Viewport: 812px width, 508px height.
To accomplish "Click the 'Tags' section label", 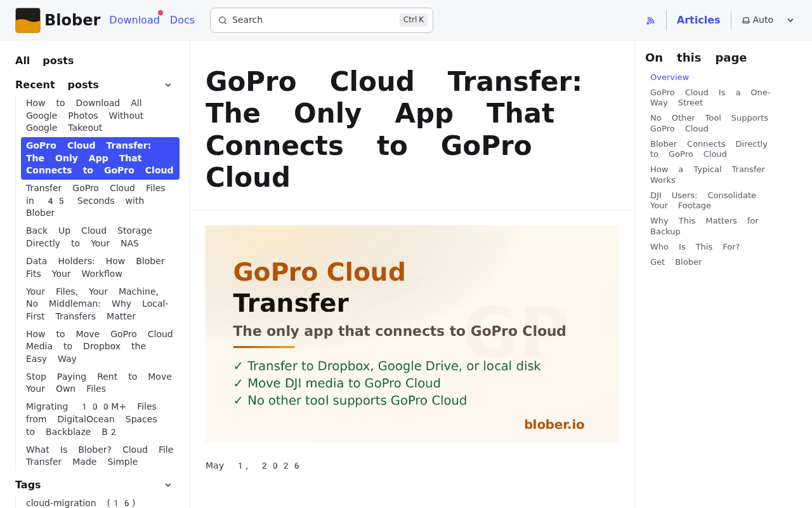I will coord(28,485).
